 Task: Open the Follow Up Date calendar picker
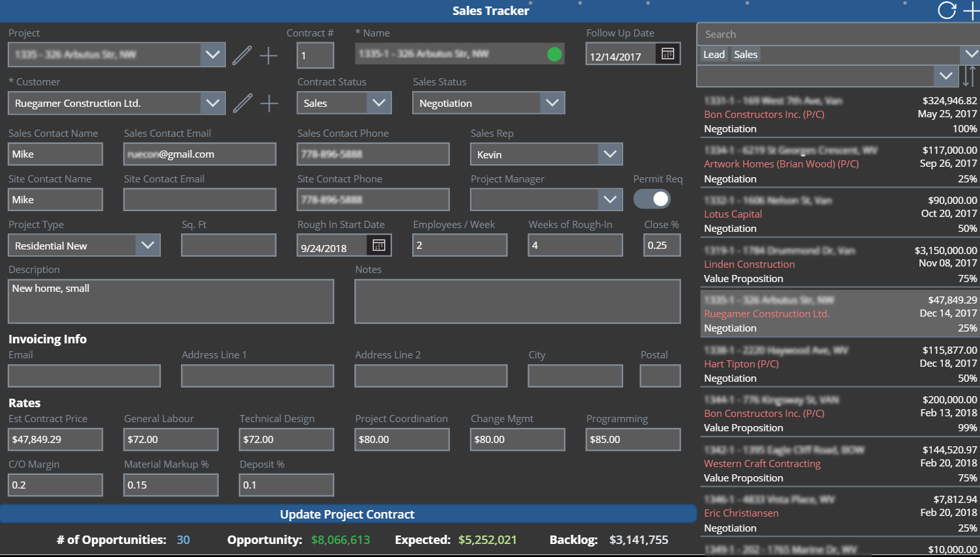click(667, 53)
